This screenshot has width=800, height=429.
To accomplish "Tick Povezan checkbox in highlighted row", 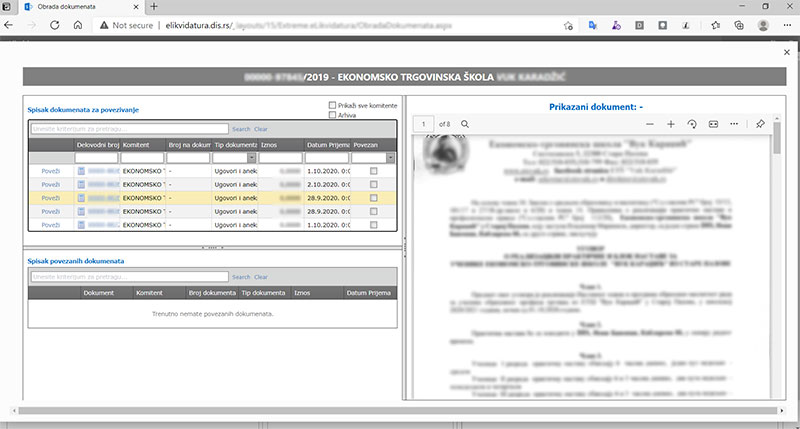I will pyautogui.click(x=374, y=198).
